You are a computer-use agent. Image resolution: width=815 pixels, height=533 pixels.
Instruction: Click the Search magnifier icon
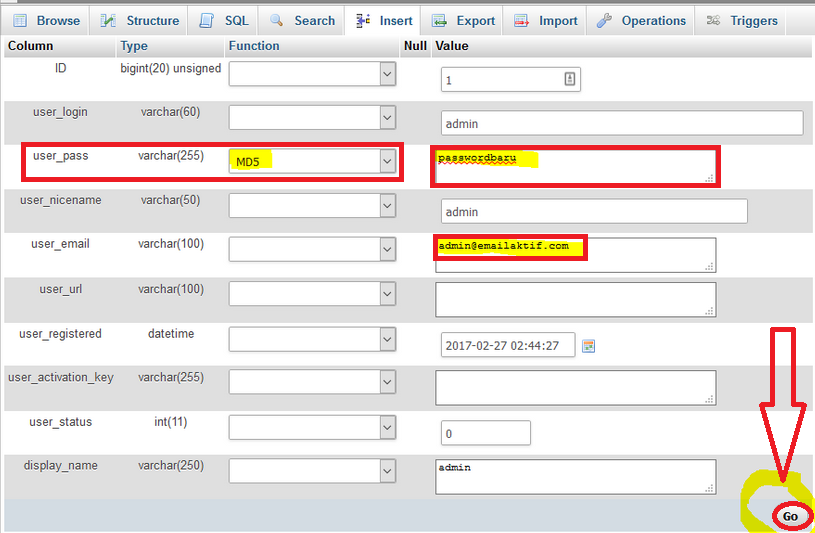277,21
